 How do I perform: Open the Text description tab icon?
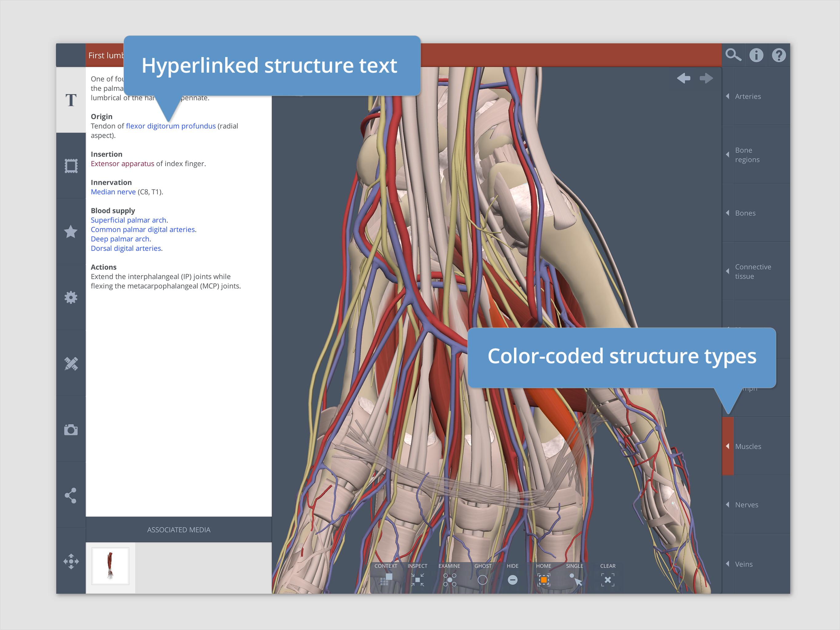pyautogui.click(x=71, y=100)
